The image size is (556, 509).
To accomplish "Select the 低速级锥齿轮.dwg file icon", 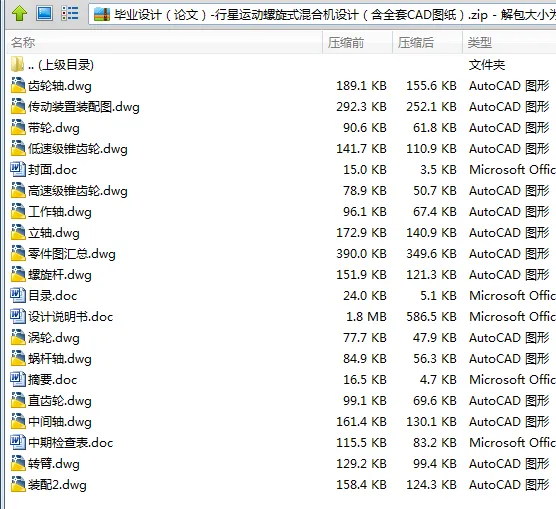I will (18, 148).
